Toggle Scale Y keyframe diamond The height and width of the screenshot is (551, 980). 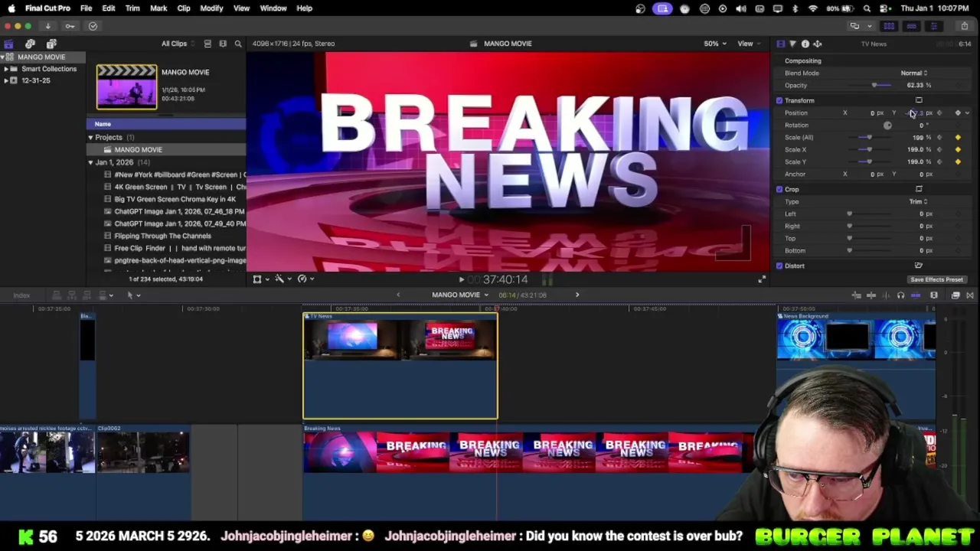click(x=958, y=162)
